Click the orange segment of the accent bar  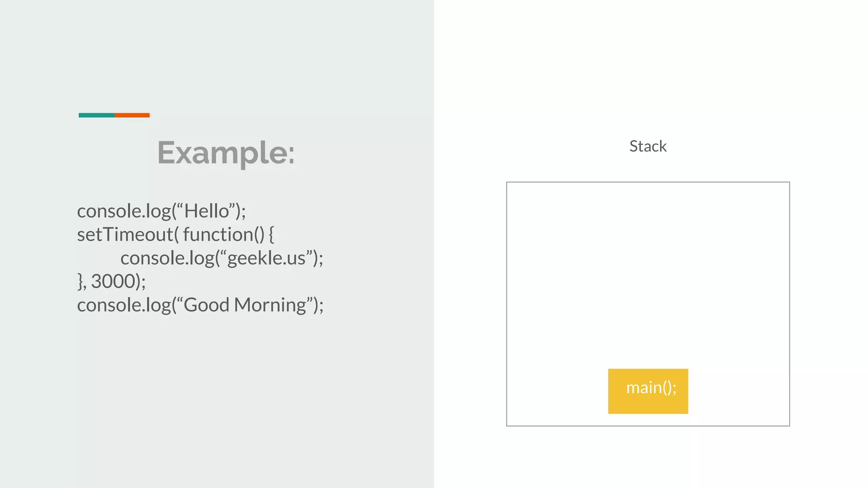point(132,115)
